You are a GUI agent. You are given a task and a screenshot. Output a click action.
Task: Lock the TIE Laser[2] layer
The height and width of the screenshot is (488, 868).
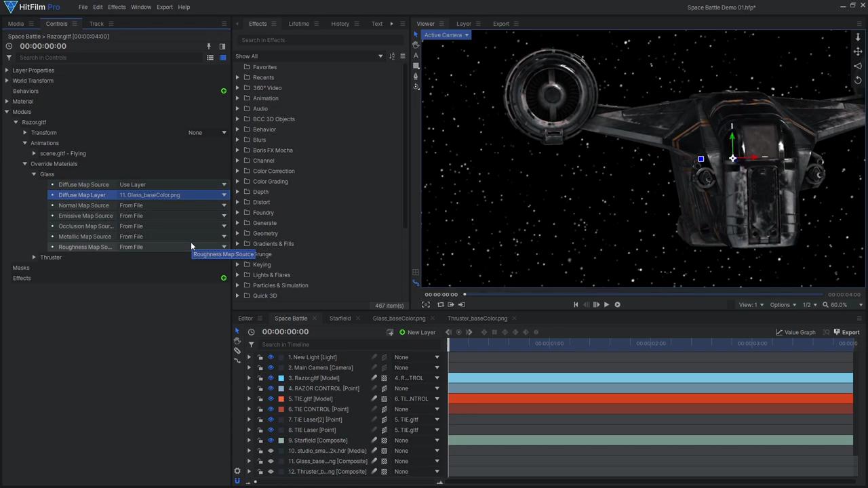pos(260,420)
